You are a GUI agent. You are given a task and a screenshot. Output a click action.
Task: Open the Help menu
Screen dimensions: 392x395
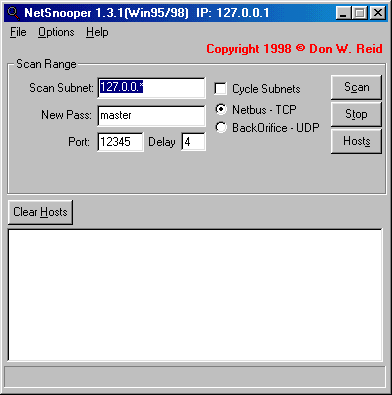(x=97, y=32)
